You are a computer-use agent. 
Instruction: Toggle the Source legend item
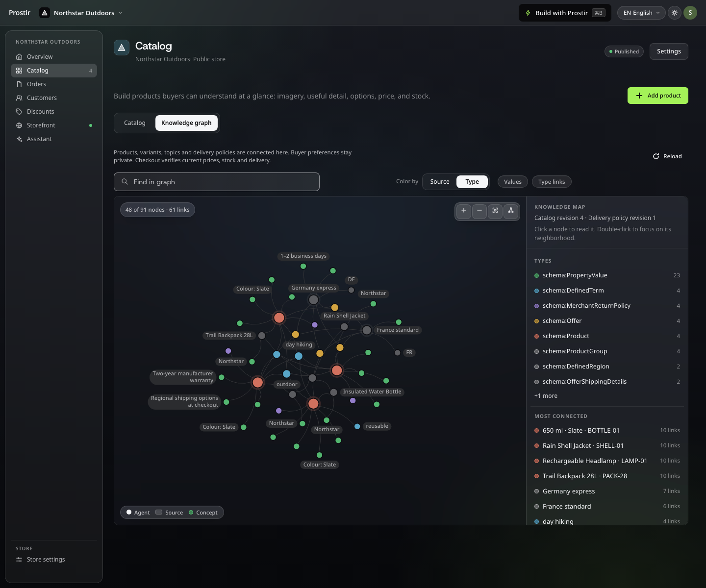point(169,513)
